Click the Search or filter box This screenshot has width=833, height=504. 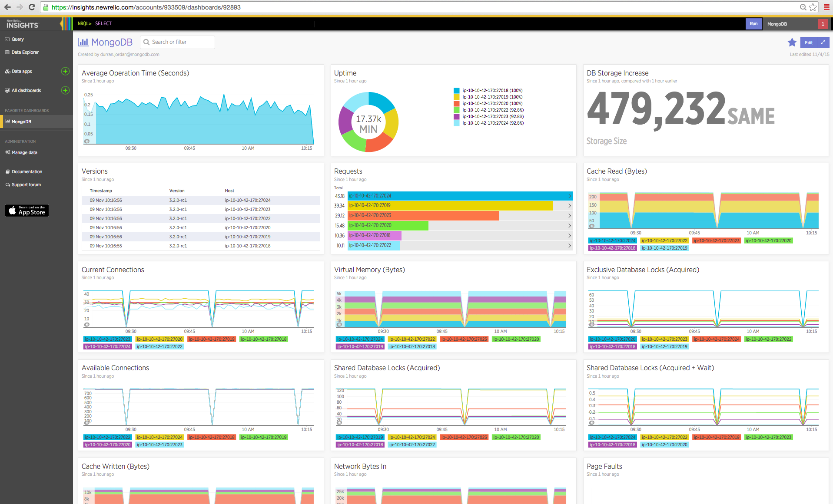coord(177,42)
